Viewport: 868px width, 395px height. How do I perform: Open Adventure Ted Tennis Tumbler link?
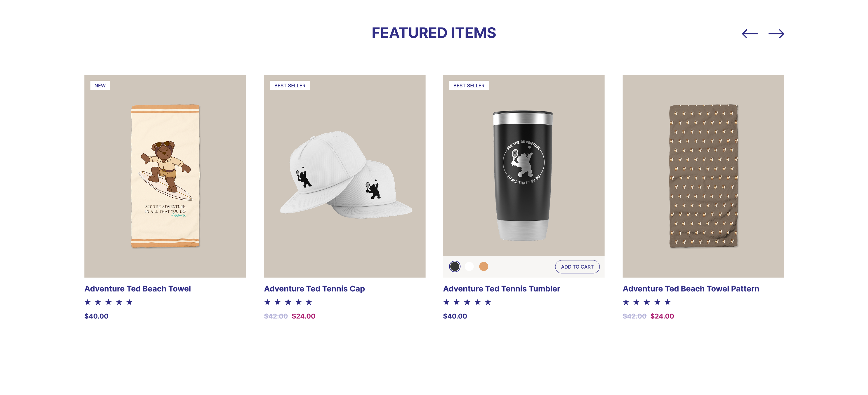pyautogui.click(x=501, y=289)
